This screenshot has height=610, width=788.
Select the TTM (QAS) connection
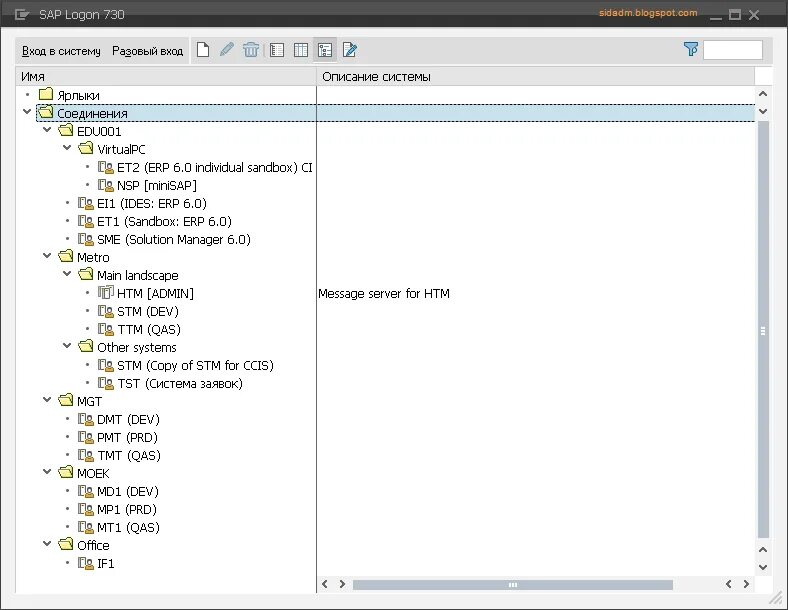tap(149, 330)
